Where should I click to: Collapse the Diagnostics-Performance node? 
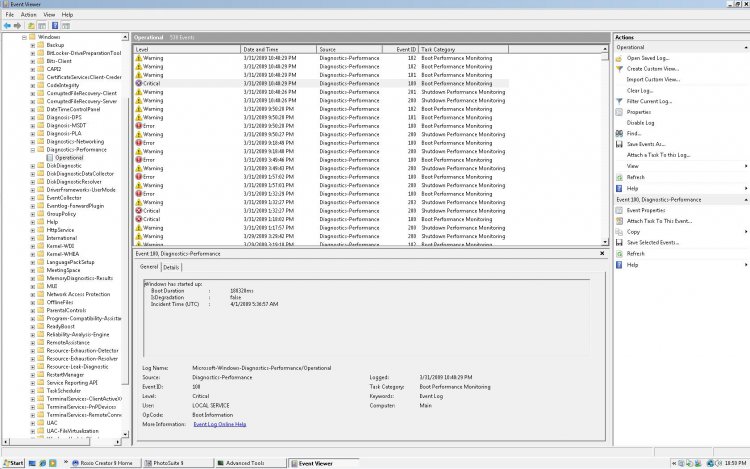coord(33,150)
